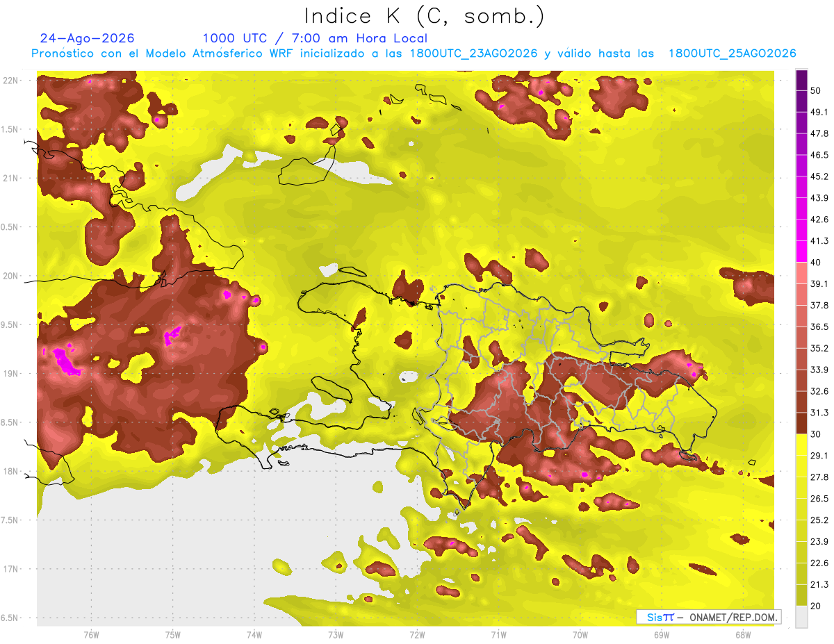The height and width of the screenshot is (644, 834).
Task: Click the '50' colorbar label
Action: (x=816, y=90)
